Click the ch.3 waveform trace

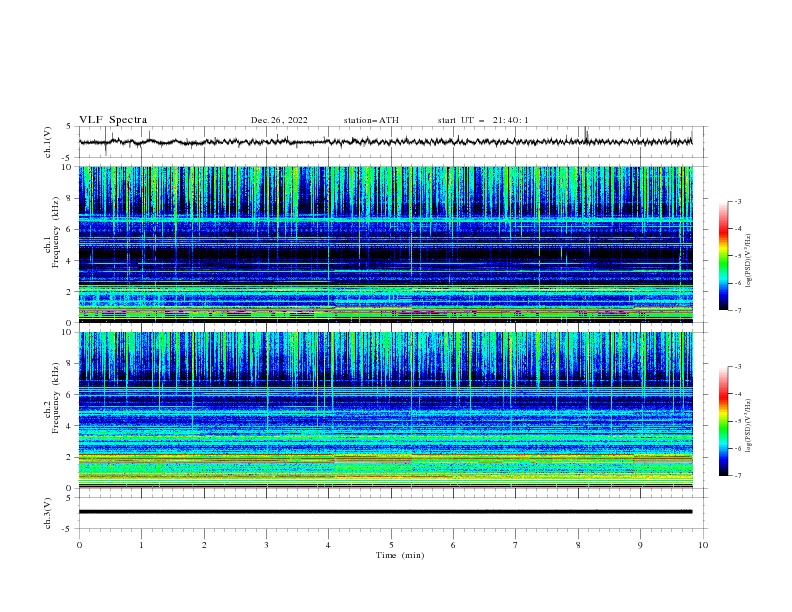tap(385, 512)
